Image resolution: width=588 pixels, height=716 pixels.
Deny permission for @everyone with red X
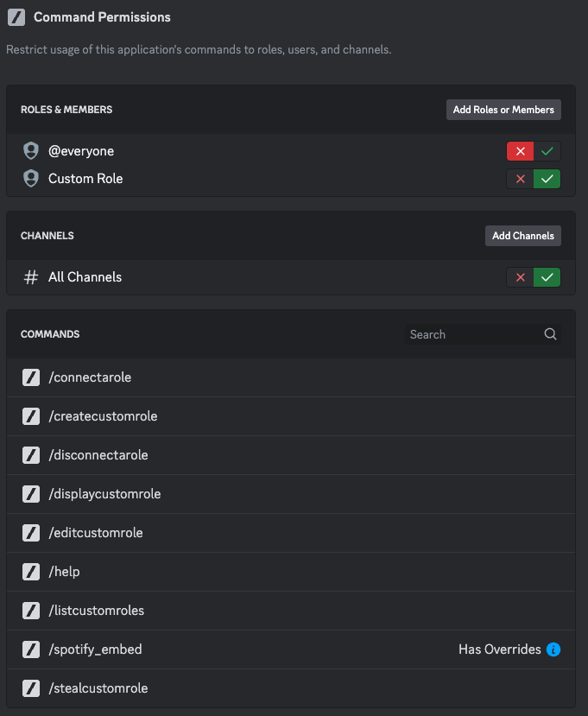(x=520, y=151)
